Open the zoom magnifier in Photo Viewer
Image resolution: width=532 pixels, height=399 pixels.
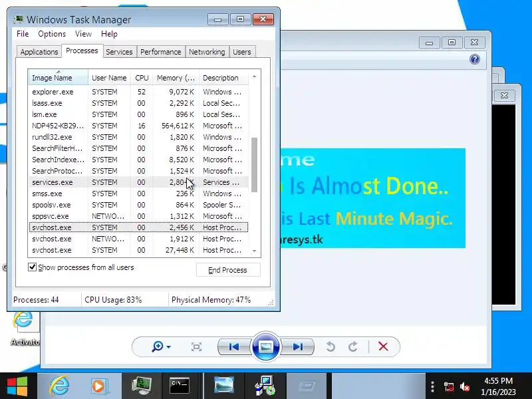pyautogui.click(x=161, y=346)
